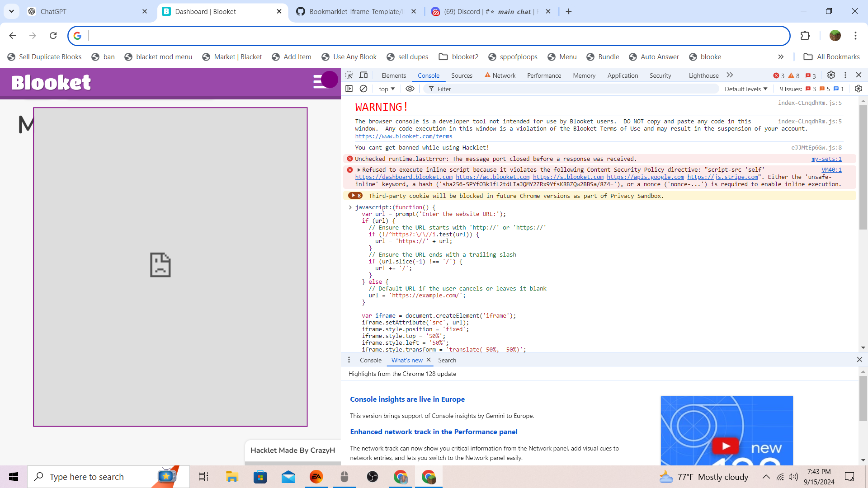
Task: Open the blooket.com/terms link
Action: tap(403, 136)
